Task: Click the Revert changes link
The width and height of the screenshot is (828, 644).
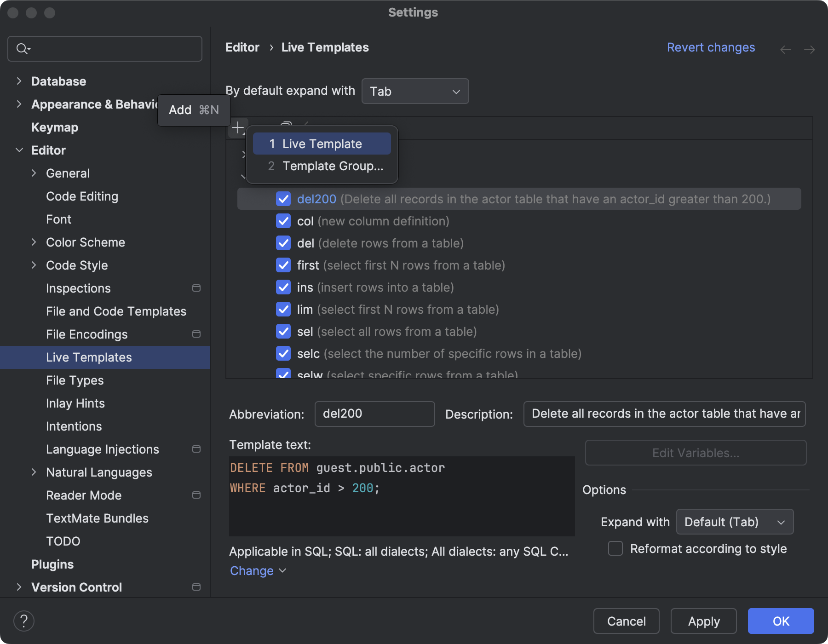Action: point(711,47)
